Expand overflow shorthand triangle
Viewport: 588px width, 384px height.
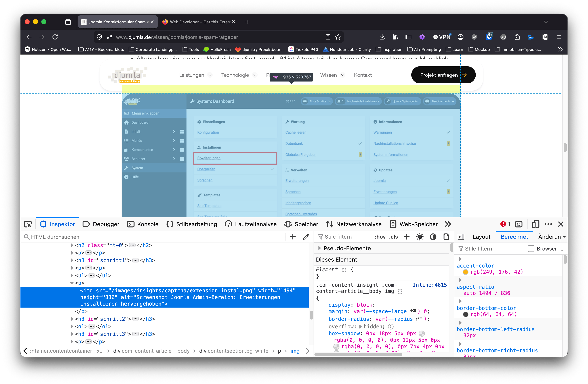pos(360,326)
